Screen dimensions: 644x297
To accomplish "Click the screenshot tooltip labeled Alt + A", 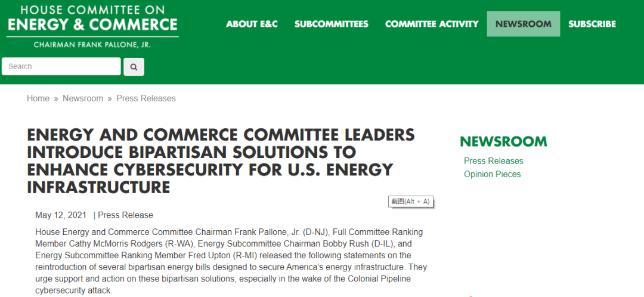I will [x=411, y=202].
